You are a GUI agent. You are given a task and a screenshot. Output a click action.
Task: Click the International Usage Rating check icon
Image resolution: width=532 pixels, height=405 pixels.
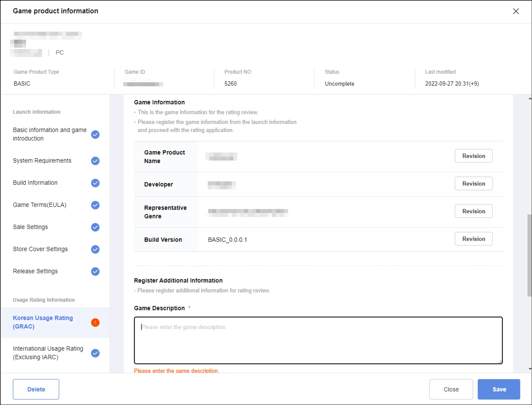[x=95, y=353]
